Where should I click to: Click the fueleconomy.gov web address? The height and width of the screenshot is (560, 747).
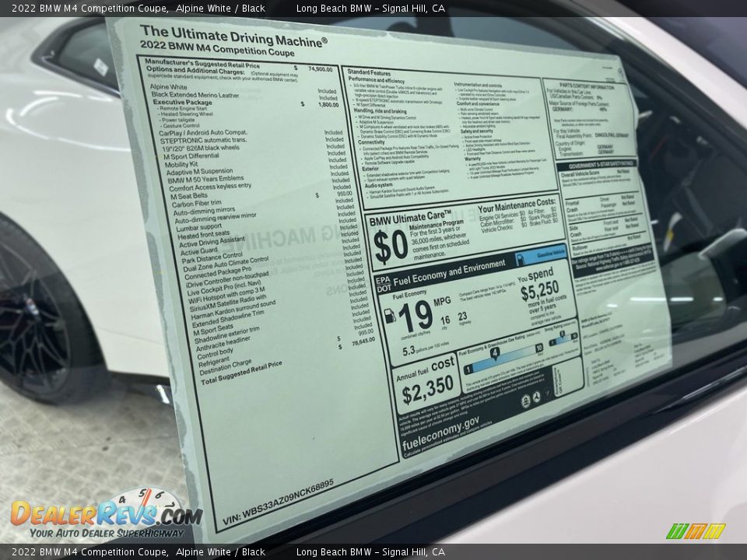point(440,432)
